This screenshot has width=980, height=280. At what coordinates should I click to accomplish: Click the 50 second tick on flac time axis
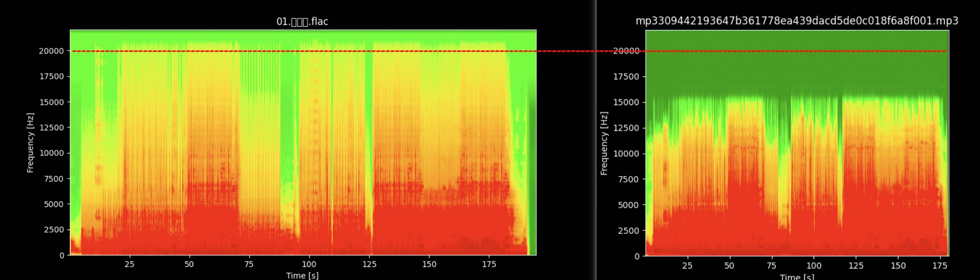tap(189, 265)
